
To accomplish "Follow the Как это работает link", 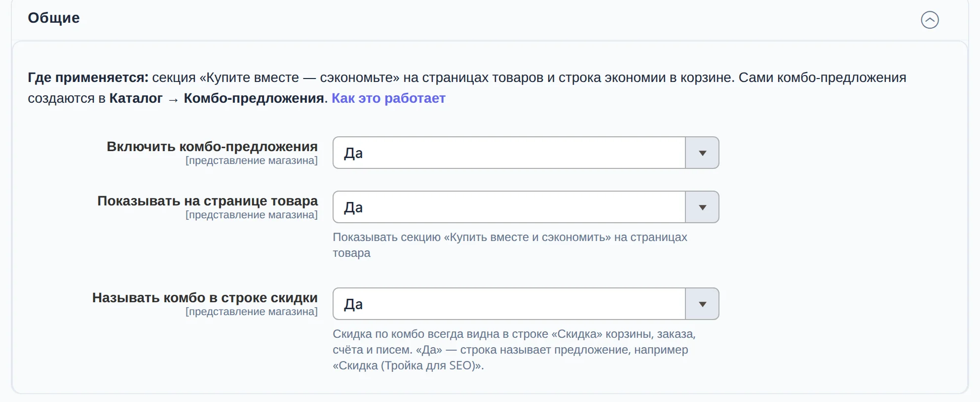I will (388, 98).
